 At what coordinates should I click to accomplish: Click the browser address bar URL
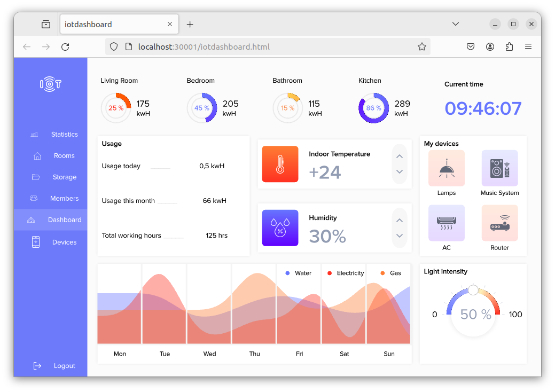click(x=204, y=47)
